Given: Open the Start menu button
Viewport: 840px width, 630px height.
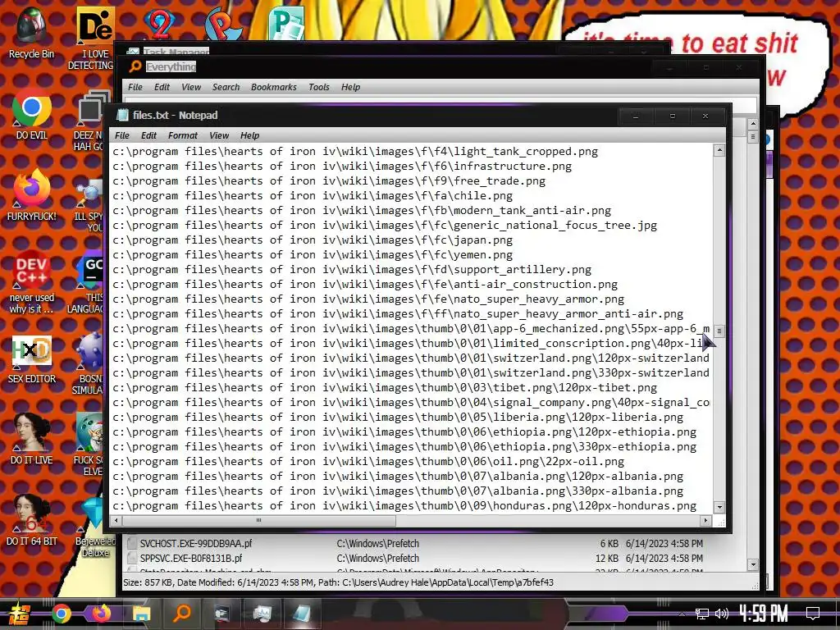Looking at the screenshot, I should pyautogui.click(x=19, y=614).
